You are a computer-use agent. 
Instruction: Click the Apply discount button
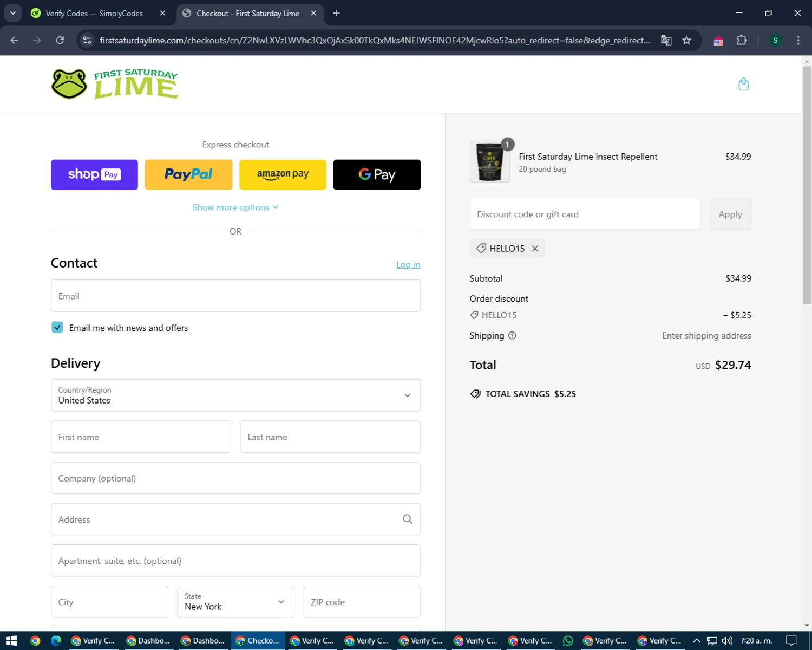730,214
